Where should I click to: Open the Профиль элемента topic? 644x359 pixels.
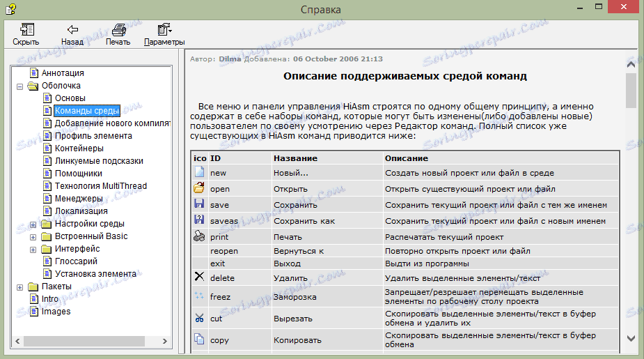[x=94, y=136]
